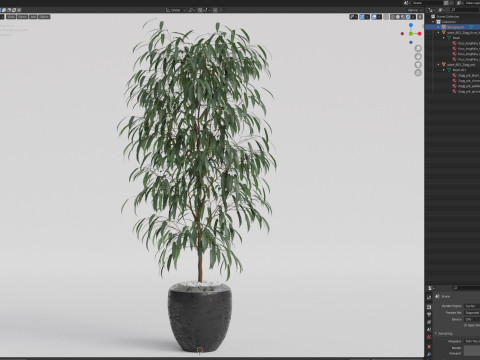Collapse the Sampling panel
The image size is (480, 360).
pos(436,333)
